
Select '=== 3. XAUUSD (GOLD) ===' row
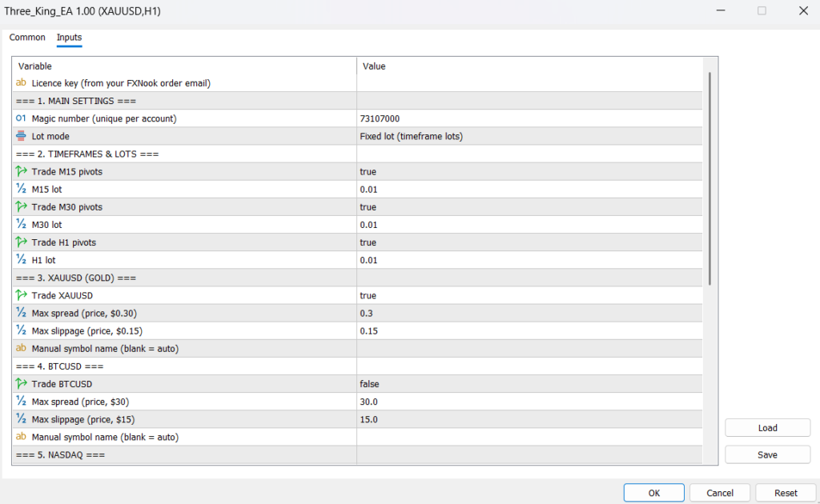(x=357, y=278)
